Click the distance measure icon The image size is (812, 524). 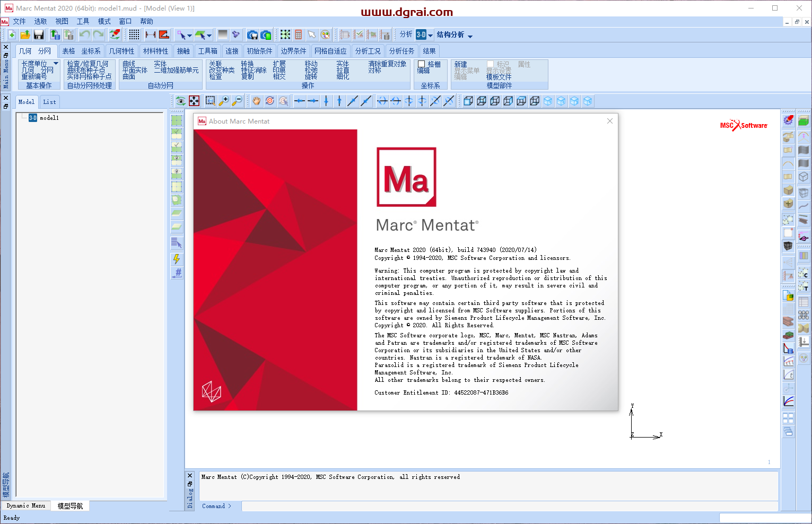(x=150, y=34)
